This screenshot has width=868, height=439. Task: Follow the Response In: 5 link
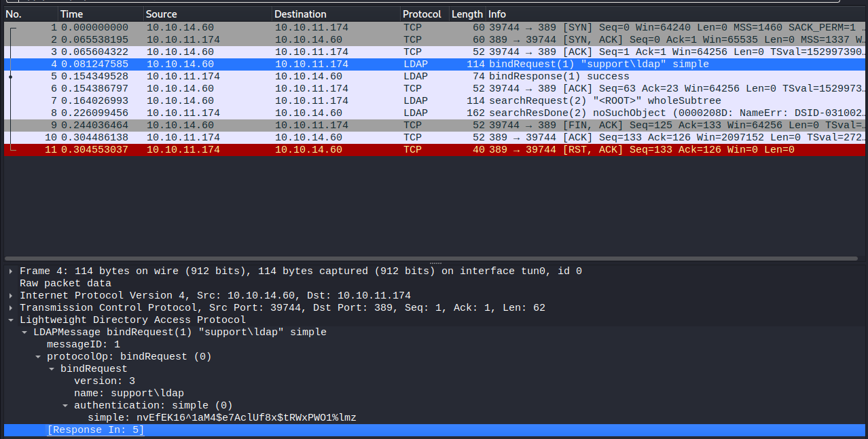pos(95,430)
